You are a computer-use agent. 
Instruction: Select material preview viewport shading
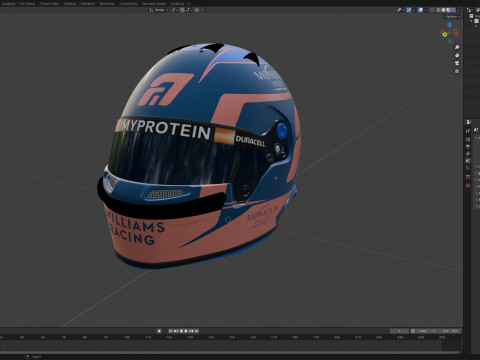tap(448, 10)
